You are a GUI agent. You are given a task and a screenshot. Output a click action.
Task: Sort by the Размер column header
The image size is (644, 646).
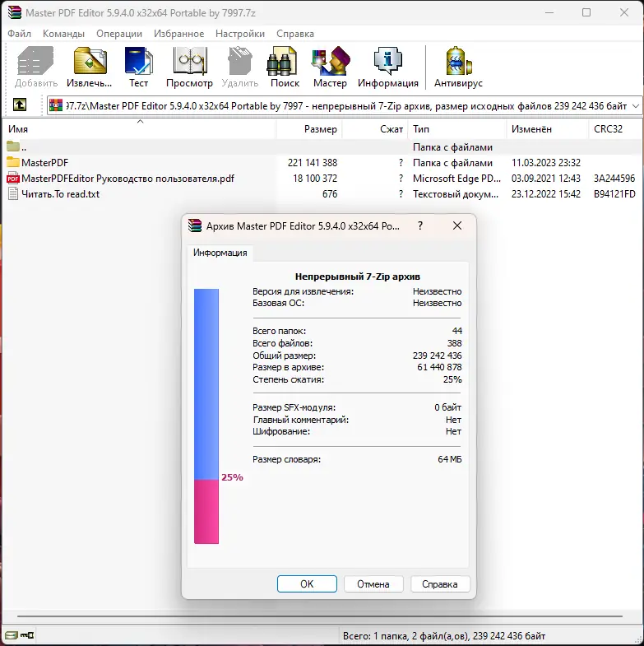click(x=308, y=129)
